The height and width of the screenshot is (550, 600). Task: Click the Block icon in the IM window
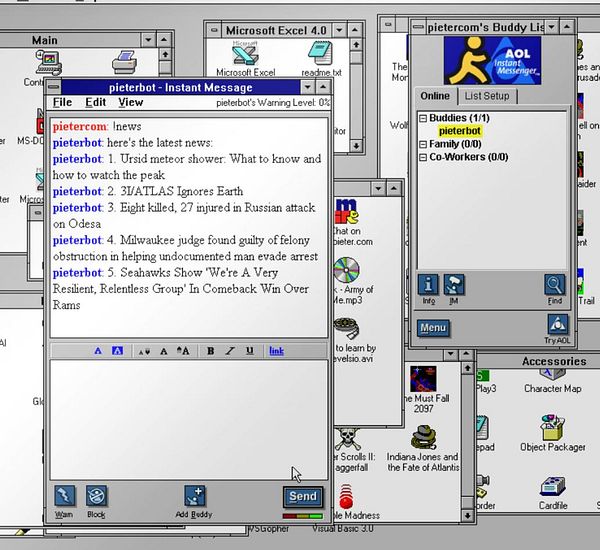click(96, 496)
